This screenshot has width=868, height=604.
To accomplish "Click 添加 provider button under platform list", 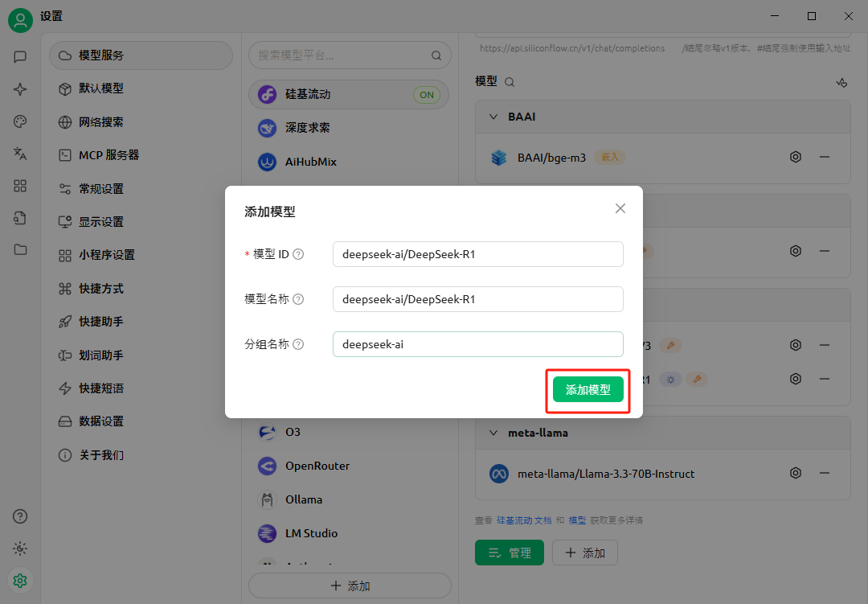I will point(350,586).
